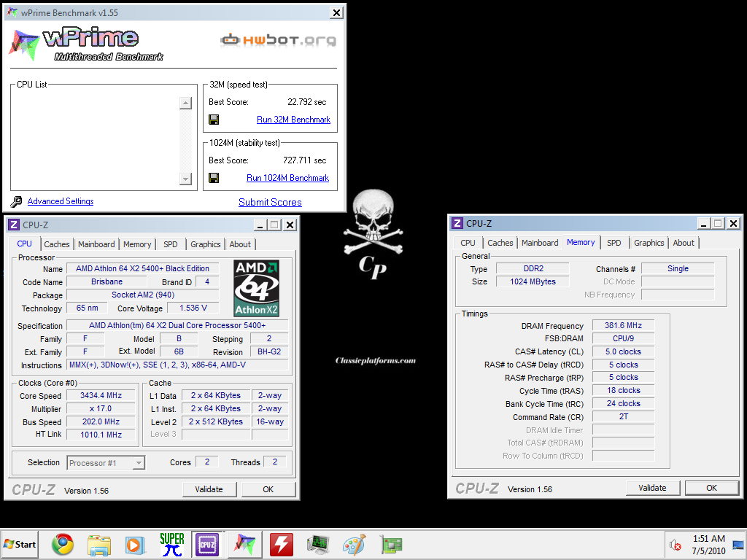Screen dimensions: 747x560
Task: Click the HT Link value 1010.1 MHz
Action: coord(101,435)
